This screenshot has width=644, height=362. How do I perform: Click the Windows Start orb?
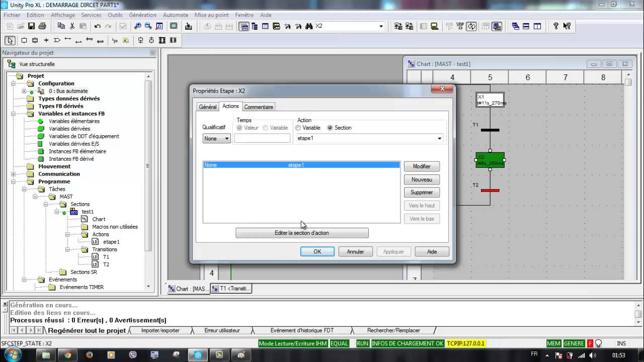pyautogui.click(x=13, y=355)
